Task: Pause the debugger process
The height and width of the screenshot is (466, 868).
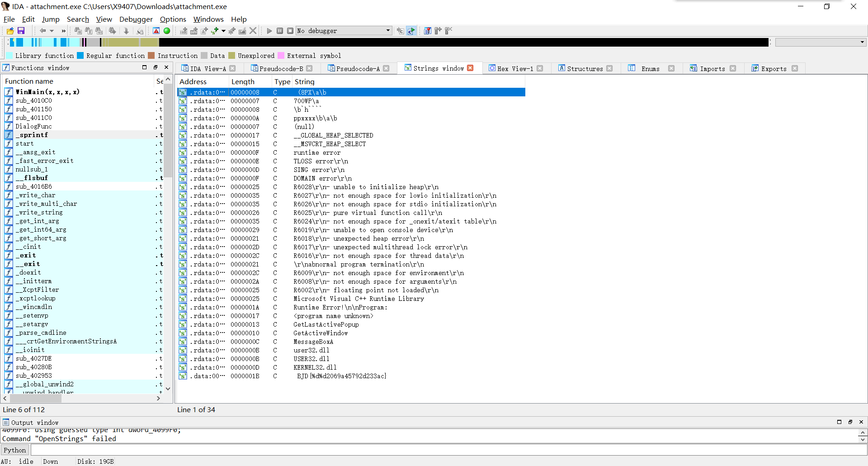Action: tap(280, 31)
